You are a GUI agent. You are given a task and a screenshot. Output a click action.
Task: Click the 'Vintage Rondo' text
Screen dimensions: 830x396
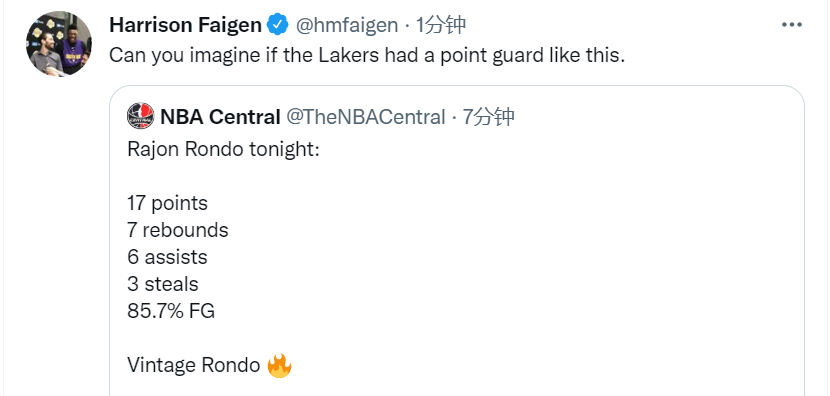click(x=194, y=365)
